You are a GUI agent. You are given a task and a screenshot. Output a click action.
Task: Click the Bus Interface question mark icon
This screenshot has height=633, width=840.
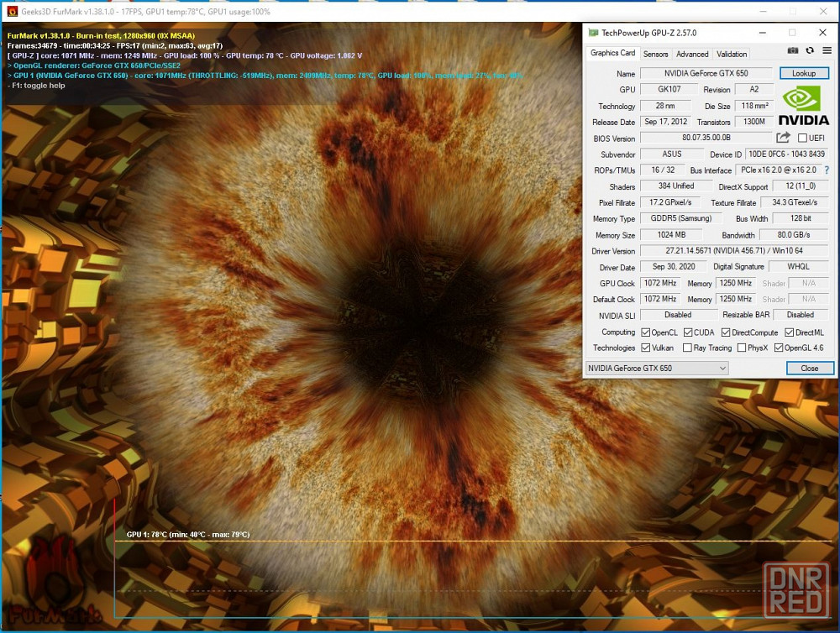[x=827, y=170]
